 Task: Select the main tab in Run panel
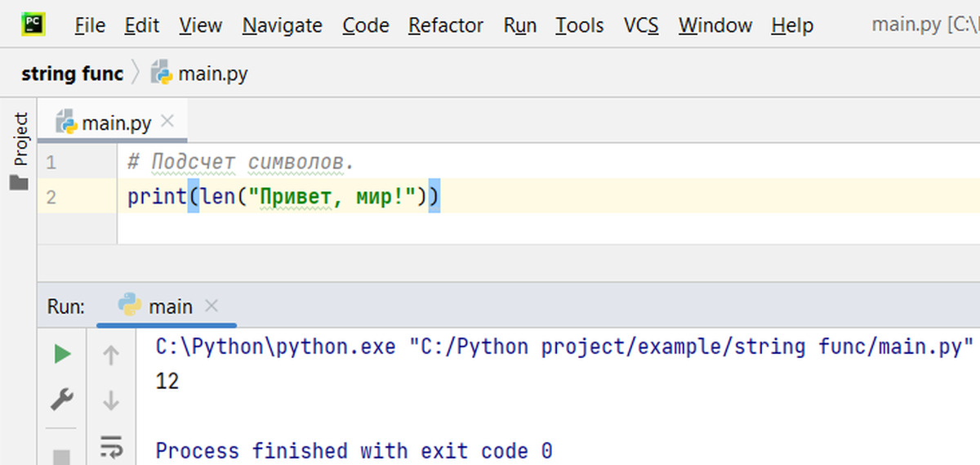click(x=170, y=306)
